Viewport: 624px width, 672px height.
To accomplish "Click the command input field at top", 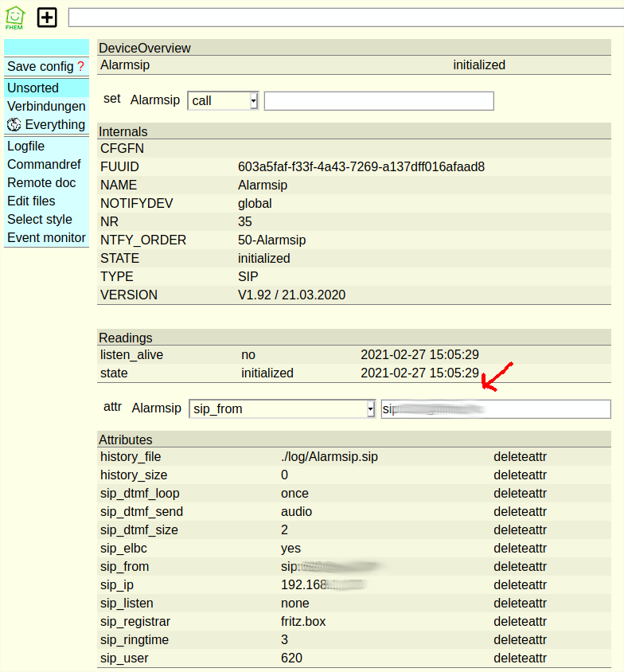I will click(345, 18).
